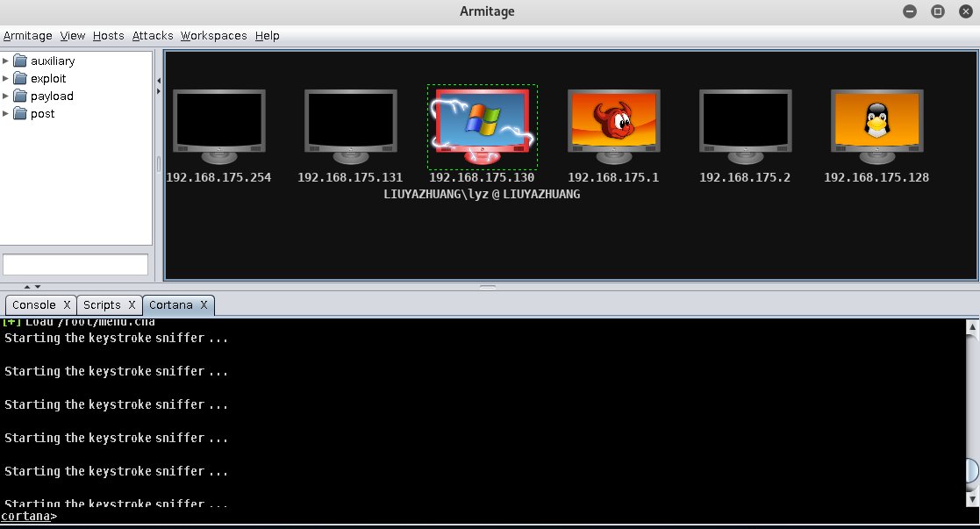Image resolution: width=980 pixels, height=529 pixels.
Task: Click the 192.168.175.1 address label
Action: (x=613, y=177)
